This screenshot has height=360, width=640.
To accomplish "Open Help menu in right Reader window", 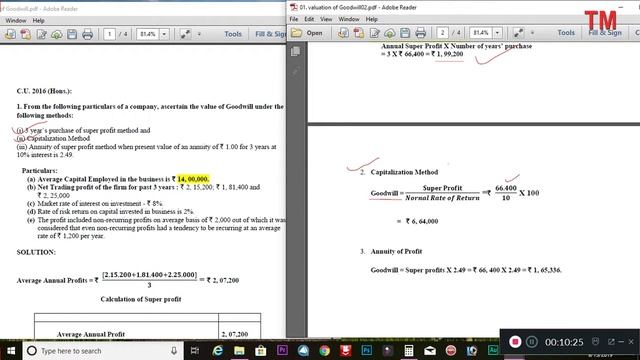I will pos(371,19).
